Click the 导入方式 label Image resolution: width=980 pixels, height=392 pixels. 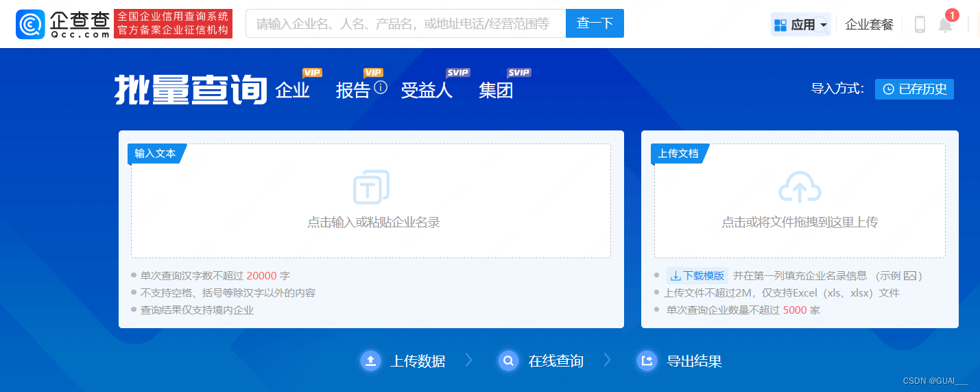pyautogui.click(x=837, y=89)
